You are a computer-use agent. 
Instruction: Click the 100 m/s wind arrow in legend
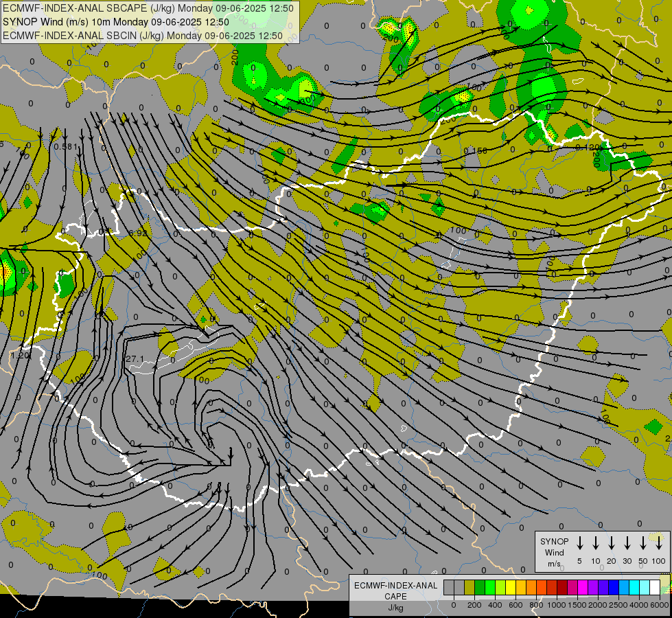pos(659,542)
